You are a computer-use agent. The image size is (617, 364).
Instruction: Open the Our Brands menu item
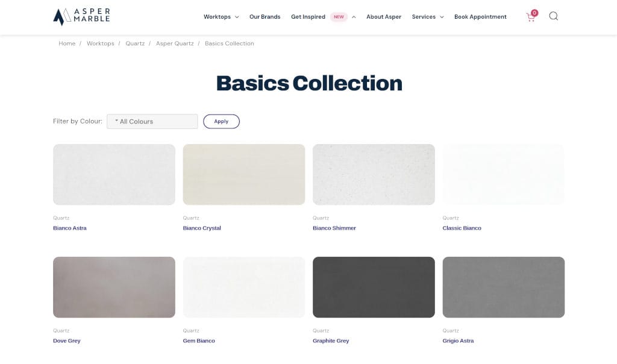[x=265, y=17]
